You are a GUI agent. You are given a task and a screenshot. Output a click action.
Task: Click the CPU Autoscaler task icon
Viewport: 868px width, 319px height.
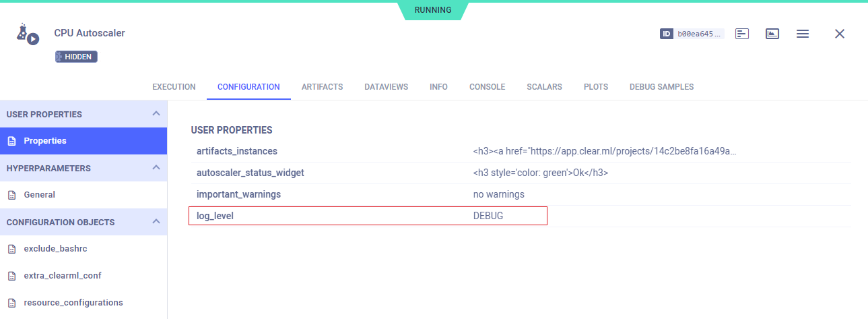(x=28, y=34)
